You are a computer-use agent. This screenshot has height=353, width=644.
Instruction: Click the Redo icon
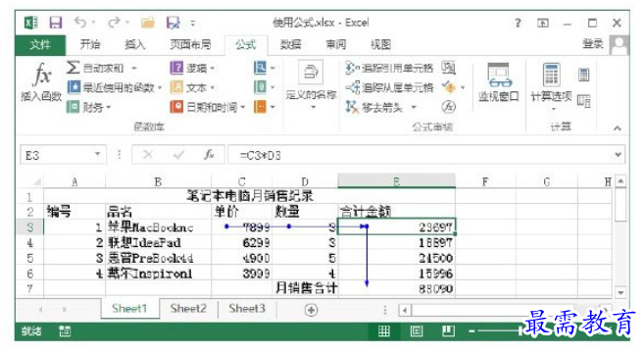pyautogui.click(x=114, y=22)
